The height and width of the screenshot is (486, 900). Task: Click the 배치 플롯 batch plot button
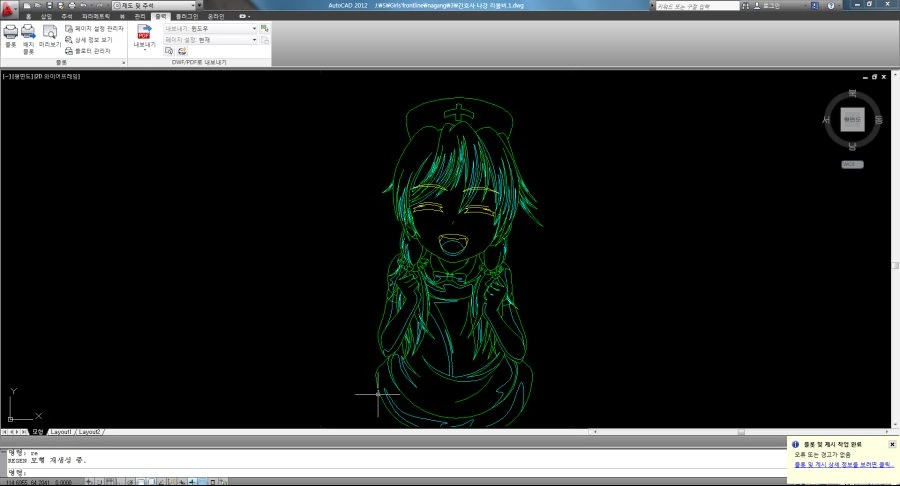(28, 39)
